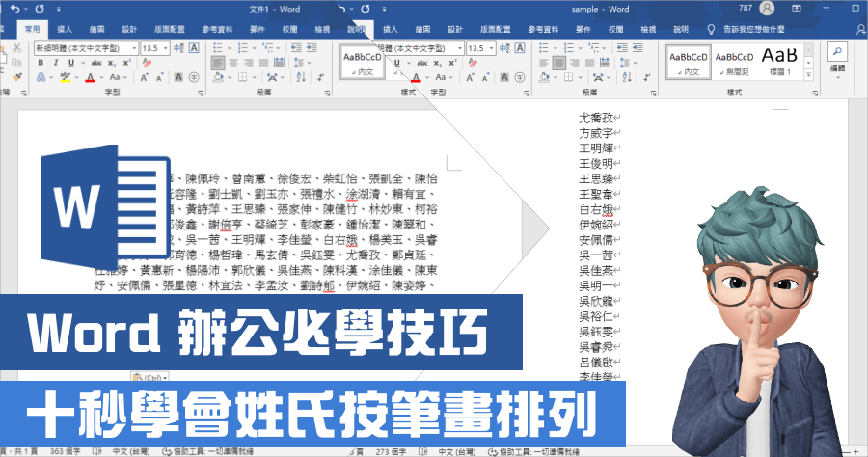Click Enclose Characters circle icon in 文件1
868x457 pixels.
(x=194, y=77)
